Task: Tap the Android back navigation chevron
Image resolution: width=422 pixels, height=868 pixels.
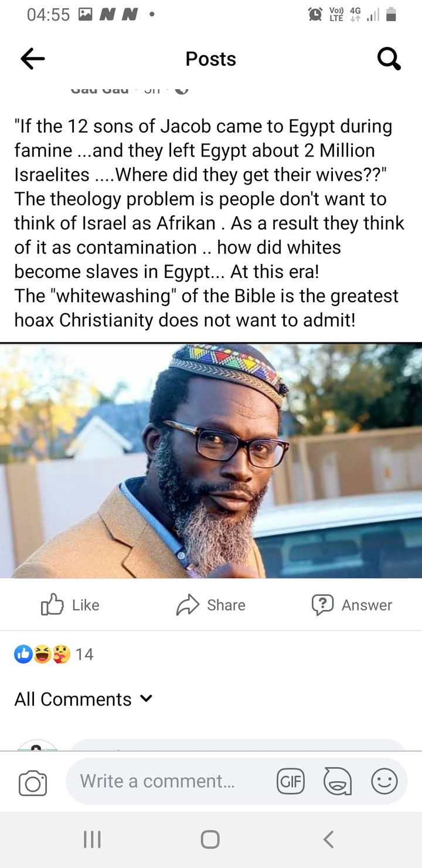Action: click(x=329, y=839)
